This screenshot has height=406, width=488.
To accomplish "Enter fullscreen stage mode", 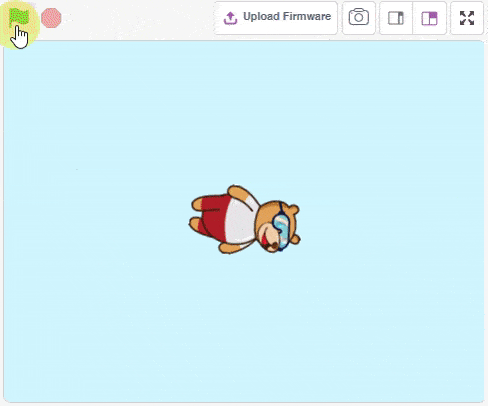I will click(467, 18).
